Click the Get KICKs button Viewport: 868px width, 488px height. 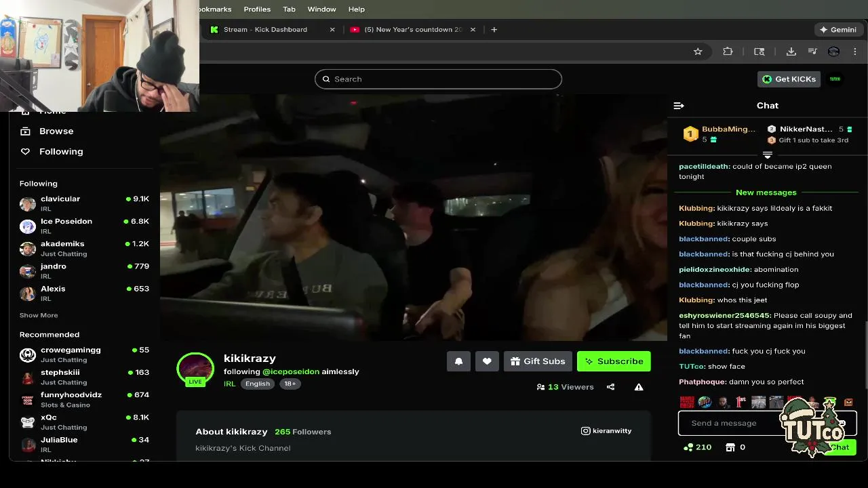(x=789, y=79)
